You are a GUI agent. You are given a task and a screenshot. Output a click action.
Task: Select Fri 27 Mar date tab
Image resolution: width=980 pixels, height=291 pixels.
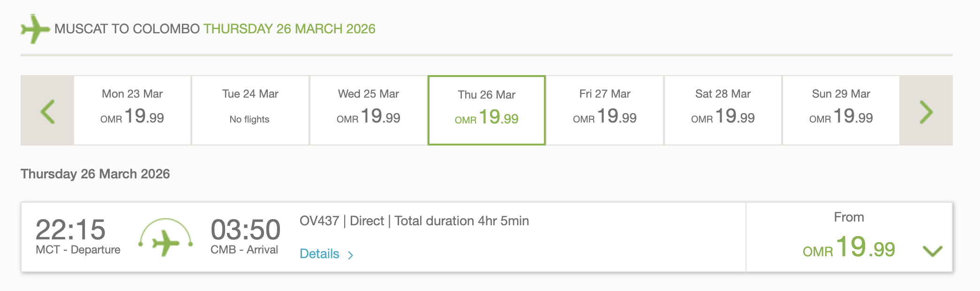605,110
